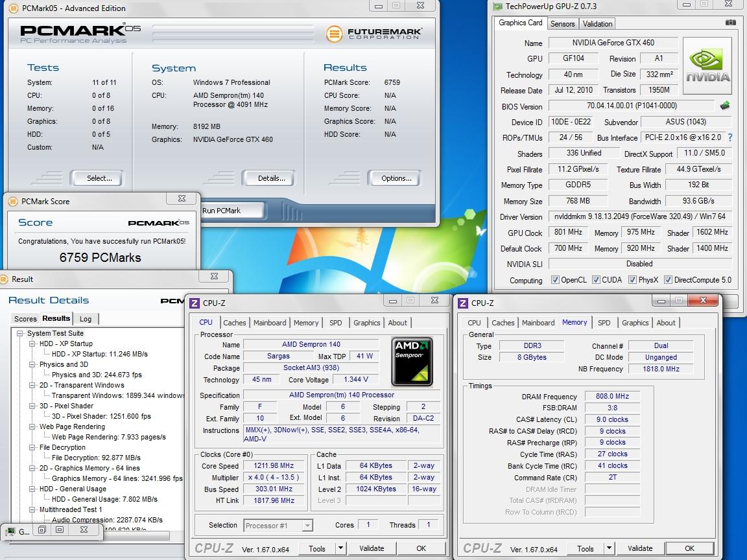
Task: Collapse the Web Page Rendering node
Action: pos(32,426)
